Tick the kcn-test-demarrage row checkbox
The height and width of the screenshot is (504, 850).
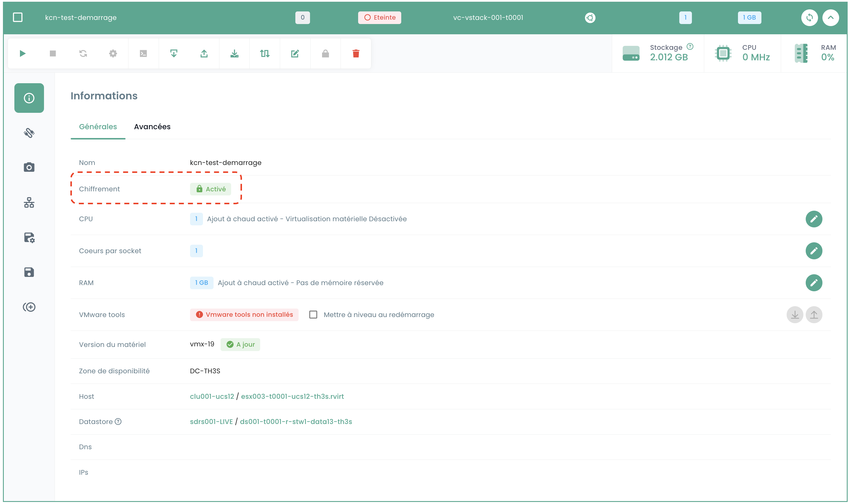coord(18,18)
